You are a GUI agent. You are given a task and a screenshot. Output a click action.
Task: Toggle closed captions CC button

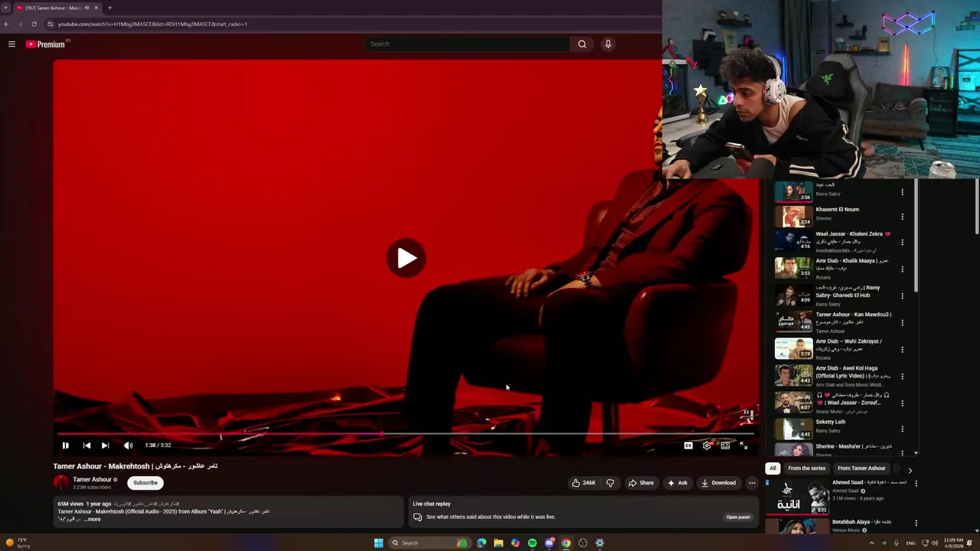point(688,445)
